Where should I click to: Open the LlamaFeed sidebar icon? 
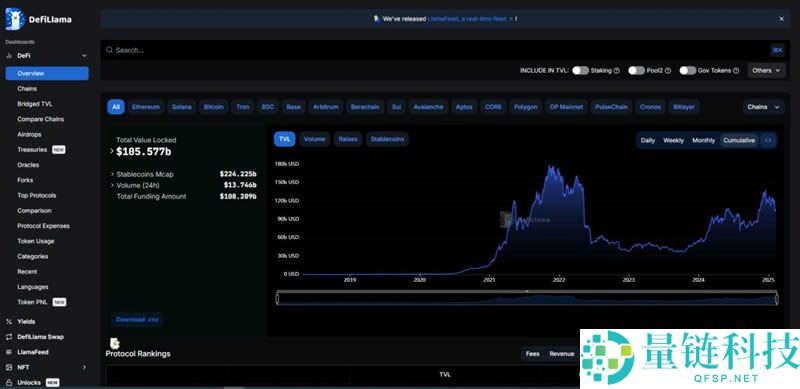(x=9, y=352)
